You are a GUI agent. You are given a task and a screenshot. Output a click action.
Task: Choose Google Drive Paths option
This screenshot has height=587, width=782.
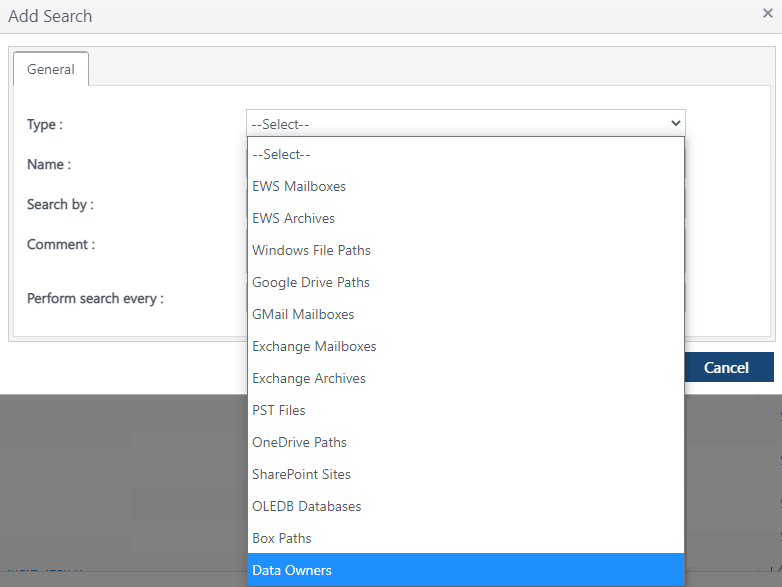click(311, 282)
